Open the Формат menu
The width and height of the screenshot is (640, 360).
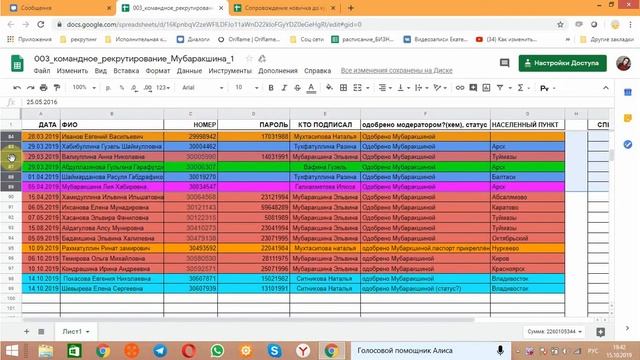(x=158, y=71)
